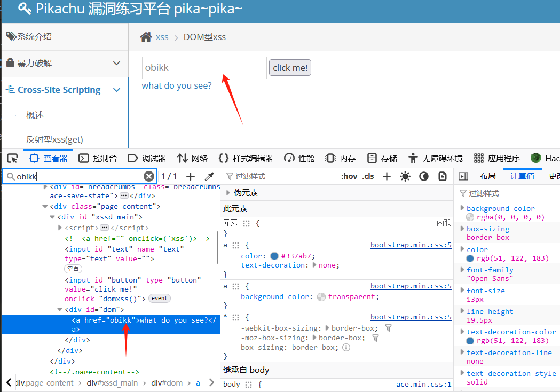Open the 样式编辑器 style editor tab
The image size is (560, 392).
(x=246, y=158)
